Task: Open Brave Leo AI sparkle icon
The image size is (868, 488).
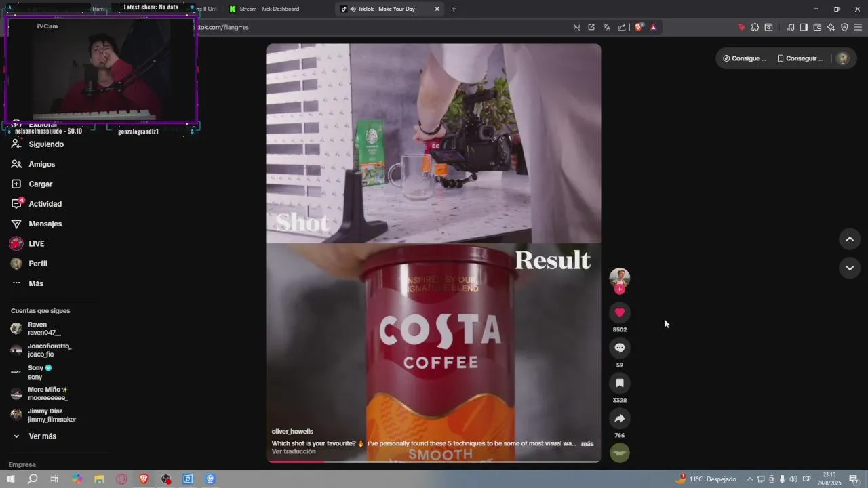Action: (831, 27)
